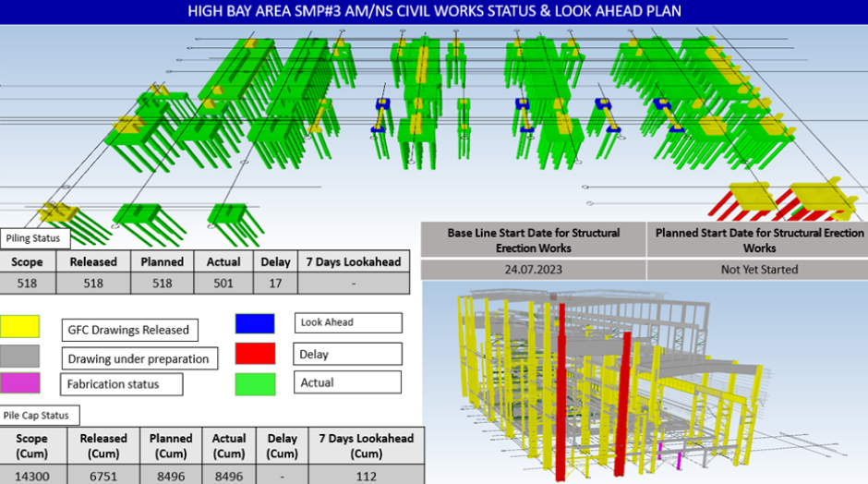Select the Fabrication status legend box

pos(123,384)
